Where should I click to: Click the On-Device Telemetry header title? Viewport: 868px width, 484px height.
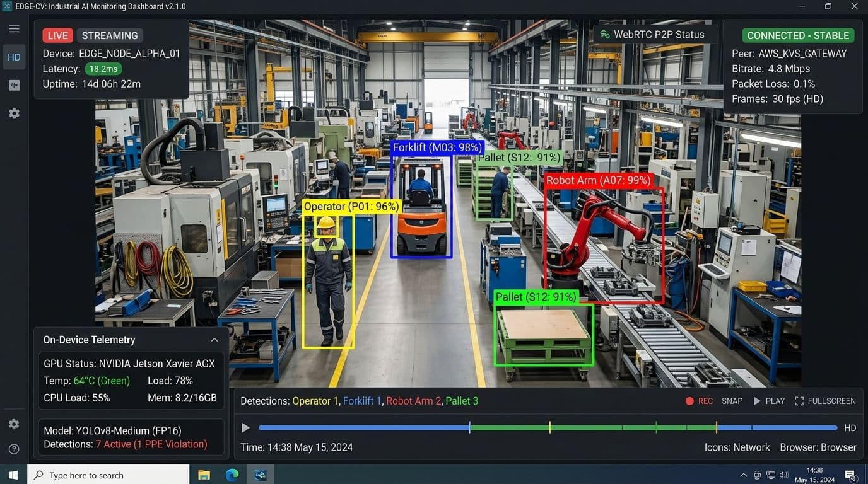click(x=89, y=340)
